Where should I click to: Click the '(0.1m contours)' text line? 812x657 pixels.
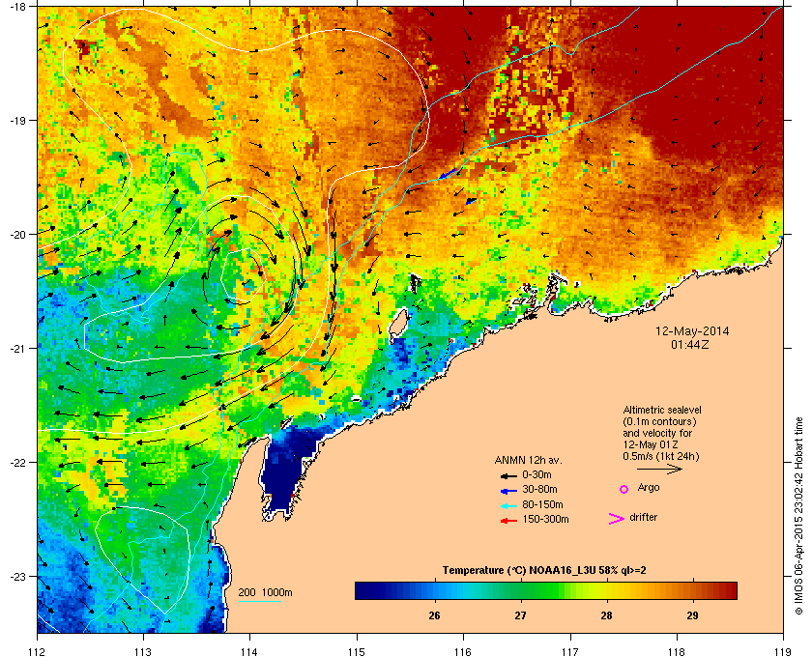point(659,421)
